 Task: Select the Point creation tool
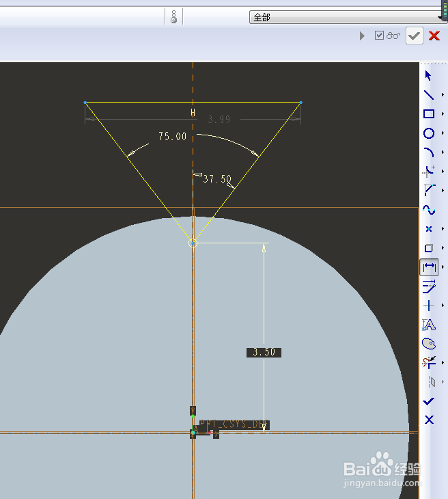click(429, 229)
